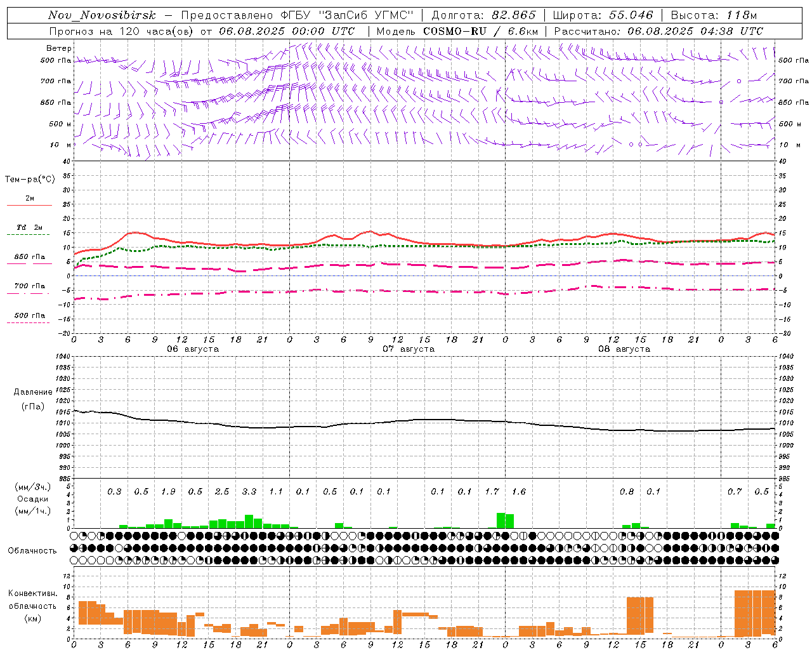Click the 700 гПа temperature legend entry
Image resolution: width=812 pixels, height=650 pixels.
tap(30, 286)
